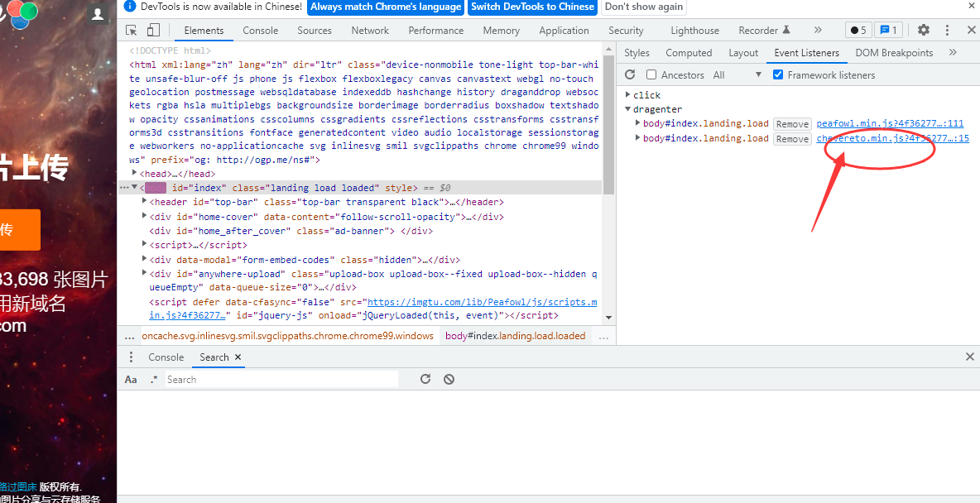Uncheck Framework listeners
980x503 pixels.
778,74
